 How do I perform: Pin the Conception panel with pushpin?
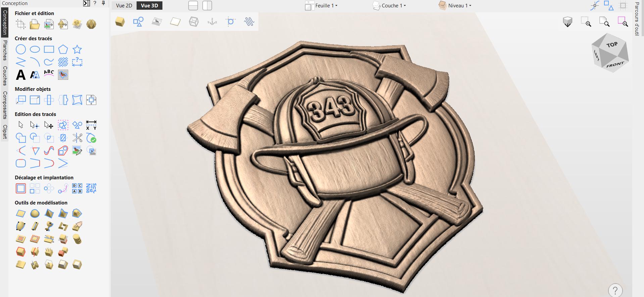tap(103, 3)
